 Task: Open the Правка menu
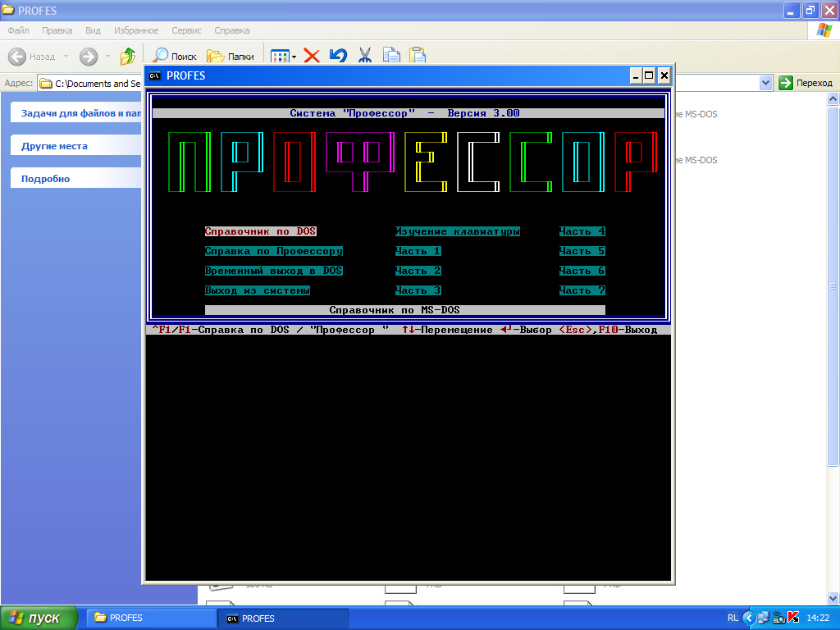[x=57, y=30]
